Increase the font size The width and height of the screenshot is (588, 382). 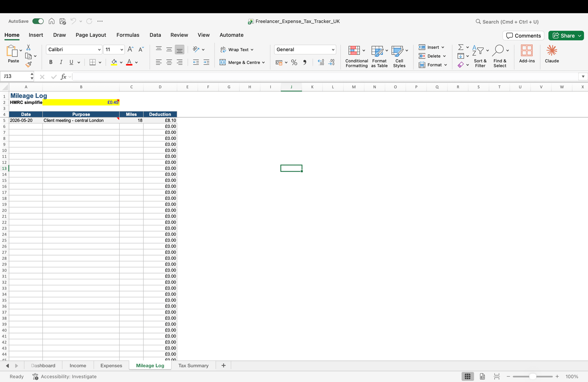coord(131,49)
